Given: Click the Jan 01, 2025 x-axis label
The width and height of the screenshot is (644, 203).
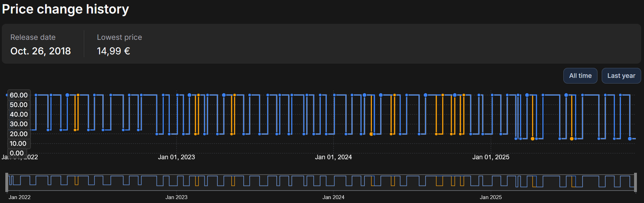Looking at the screenshot, I should (491, 157).
